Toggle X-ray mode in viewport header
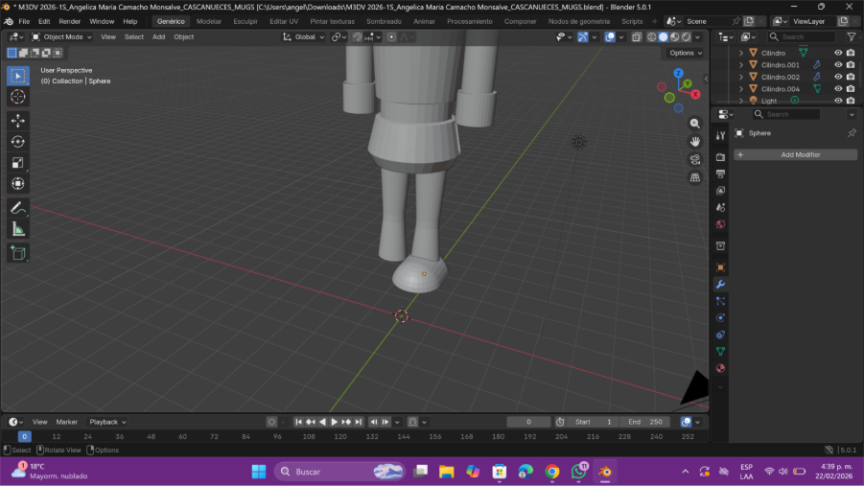 [x=637, y=37]
